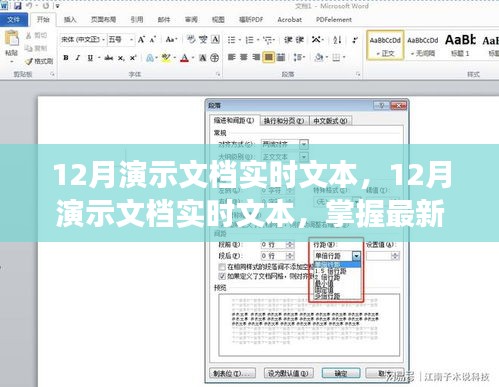Switch to the 引用 References tab

point(137,20)
